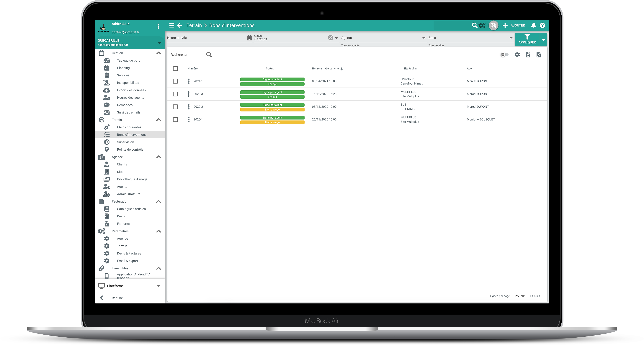Viewport: 644px width, 345px height.
Task: Click the PDF export icon
Action: [539, 55]
